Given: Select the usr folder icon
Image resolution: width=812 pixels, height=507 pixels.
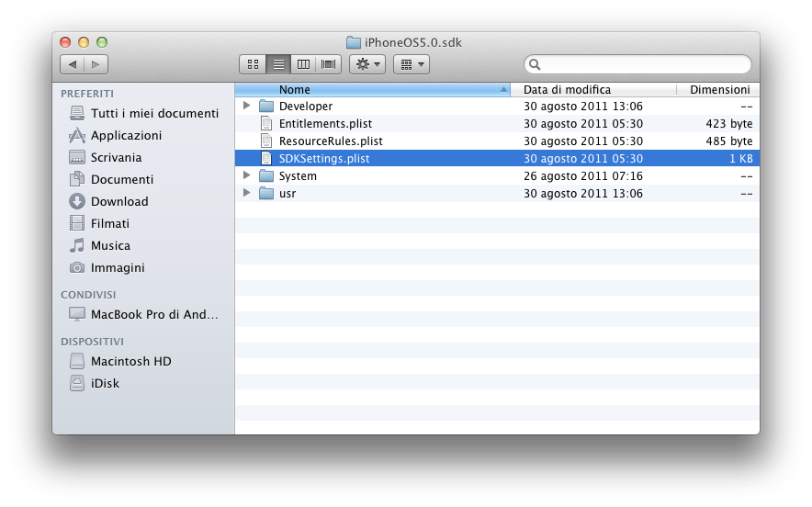Looking at the screenshot, I should (x=266, y=194).
